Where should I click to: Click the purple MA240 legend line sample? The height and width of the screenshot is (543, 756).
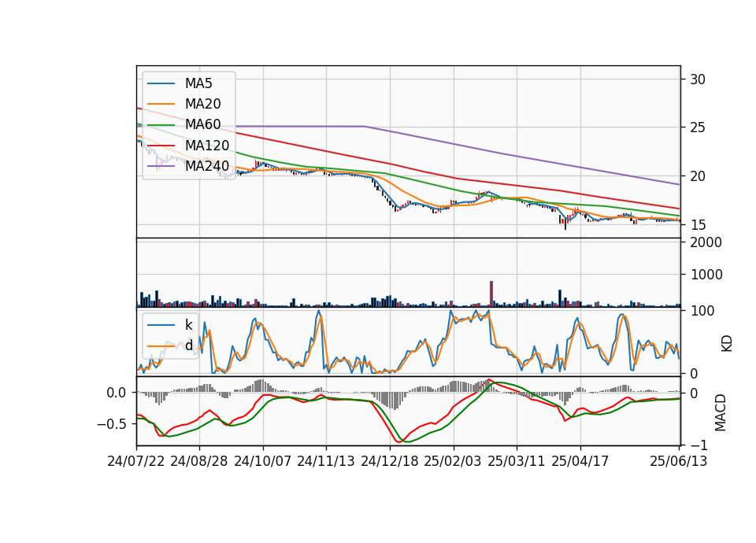click(161, 166)
